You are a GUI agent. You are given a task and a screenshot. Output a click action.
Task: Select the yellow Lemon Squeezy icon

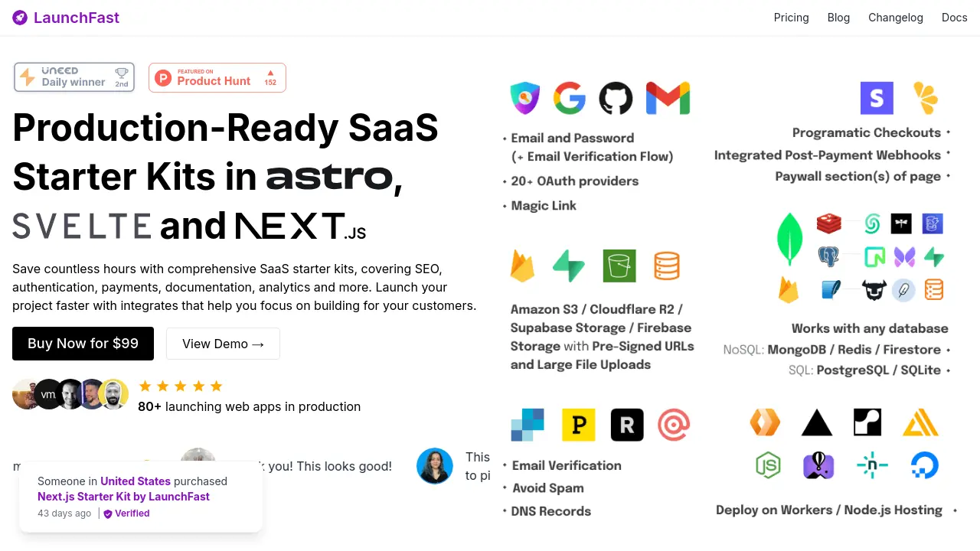point(926,99)
